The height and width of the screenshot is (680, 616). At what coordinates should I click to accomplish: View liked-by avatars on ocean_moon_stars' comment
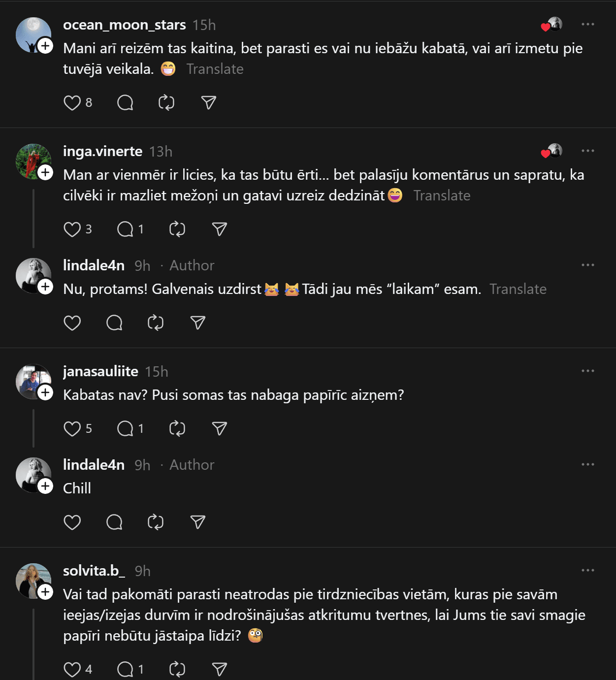tap(551, 24)
